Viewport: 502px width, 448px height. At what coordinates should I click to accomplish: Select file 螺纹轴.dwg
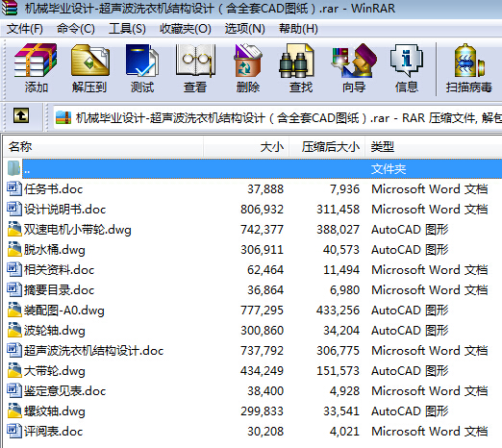pos(55,411)
